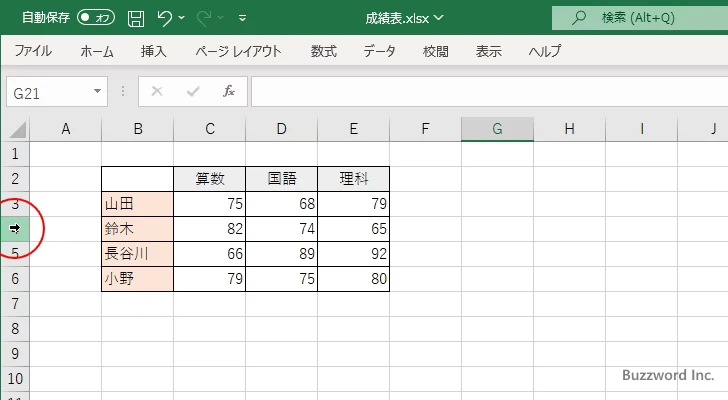The image size is (728, 400).
Task: Select column C header
Action: pyautogui.click(x=209, y=129)
